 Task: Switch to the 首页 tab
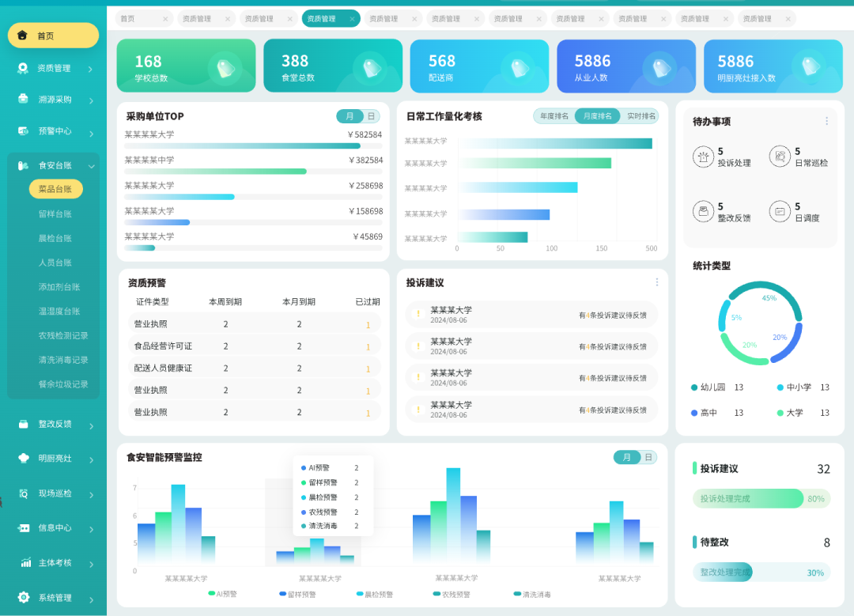pyautogui.click(x=145, y=18)
